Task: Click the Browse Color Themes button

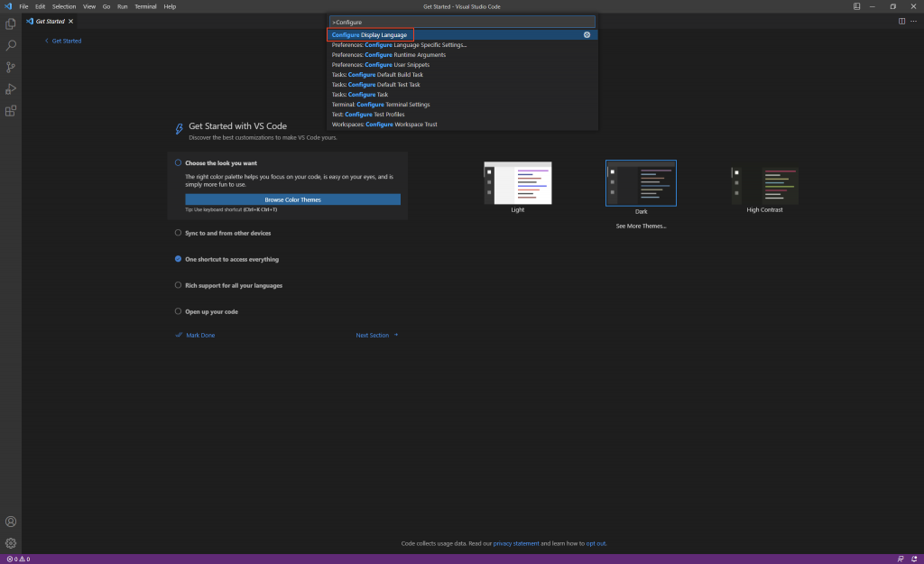Action: (x=292, y=199)
